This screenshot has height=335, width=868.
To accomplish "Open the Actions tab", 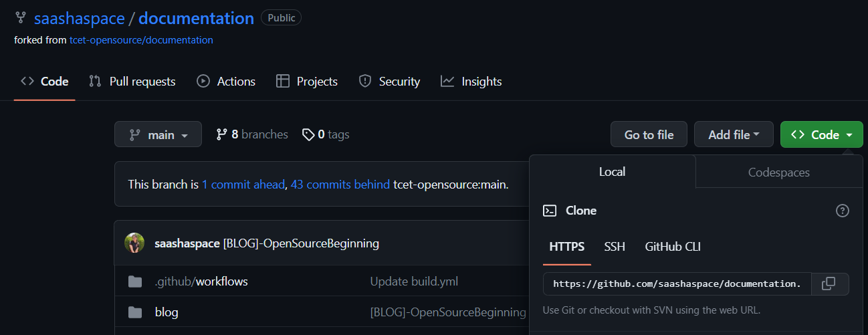I will 226,82.
